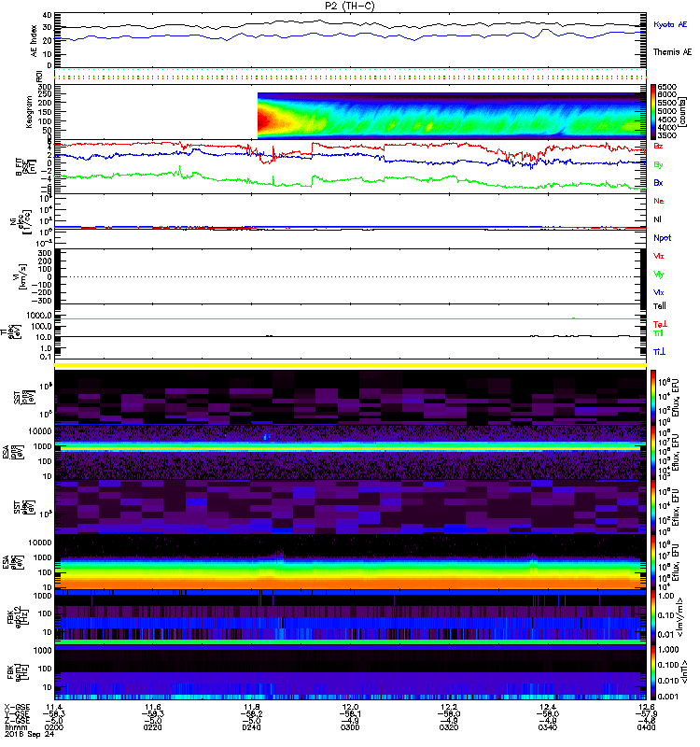This screenshot has height=747, width=700.
Task: Click the Keogram axis label
Action: [35, 112]
